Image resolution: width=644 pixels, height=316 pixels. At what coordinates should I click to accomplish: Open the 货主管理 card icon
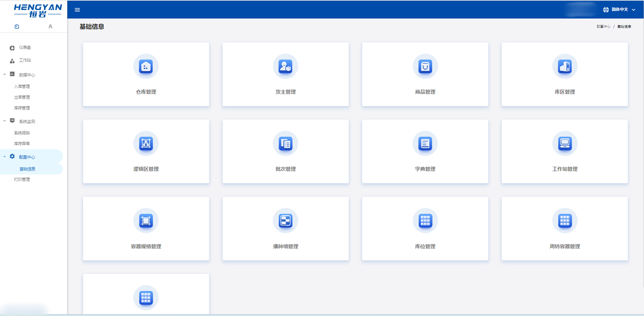tap(285, 67)
